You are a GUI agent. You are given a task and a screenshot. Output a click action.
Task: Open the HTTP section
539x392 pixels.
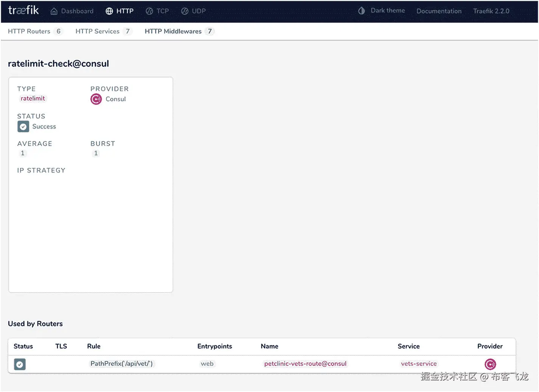(x=120, y=11)
